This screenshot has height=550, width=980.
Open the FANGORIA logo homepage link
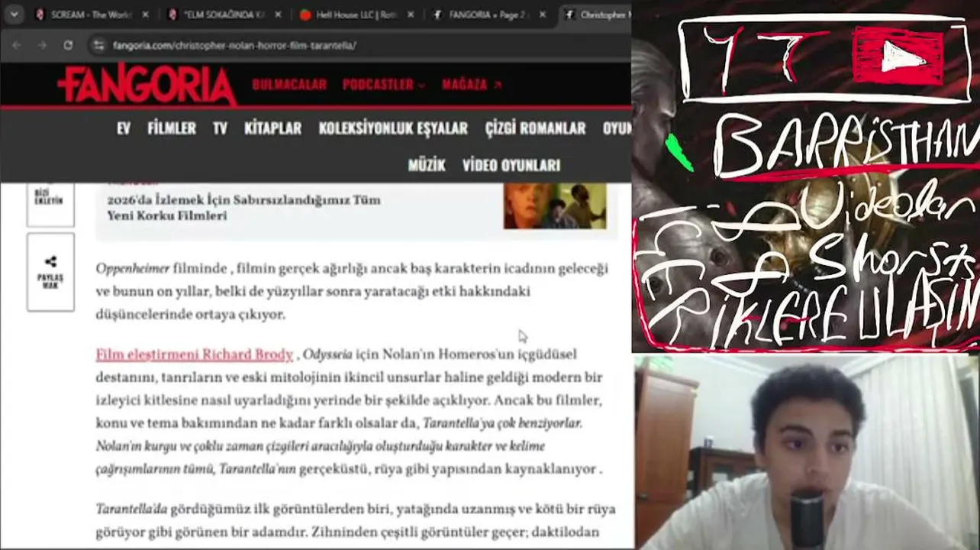(147, 84)
